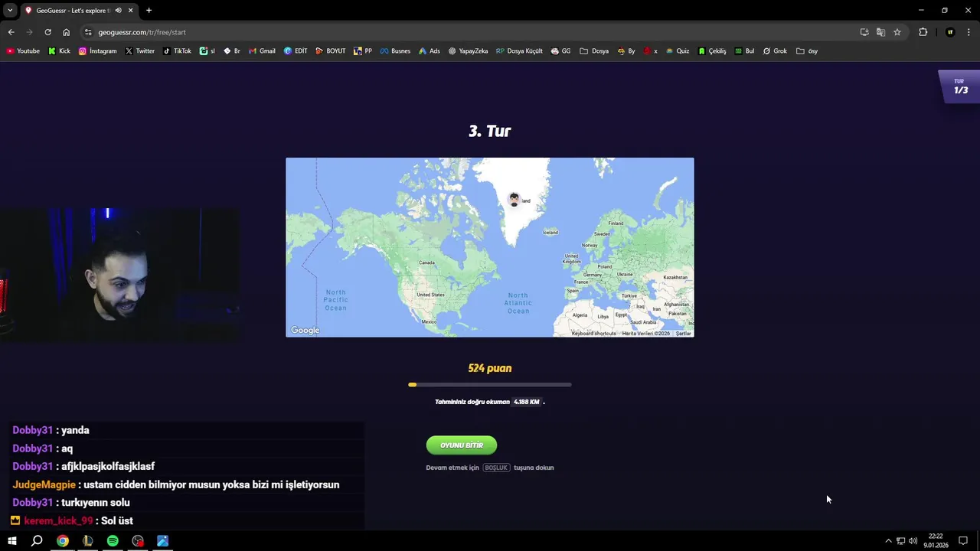Open the Gmail bookmark
Viewport: 980px width, 551px height.
tap(262, 51)
